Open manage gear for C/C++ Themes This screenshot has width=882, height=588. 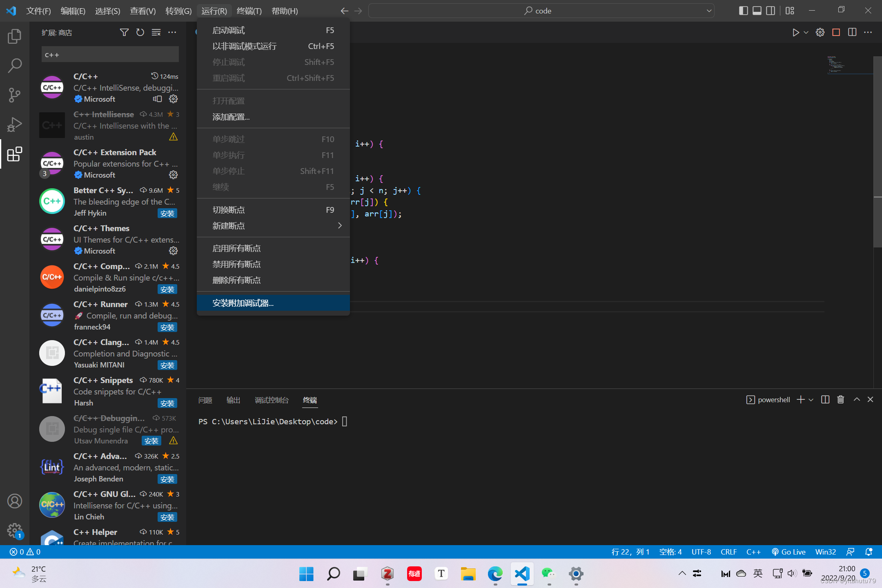(173, 251)
